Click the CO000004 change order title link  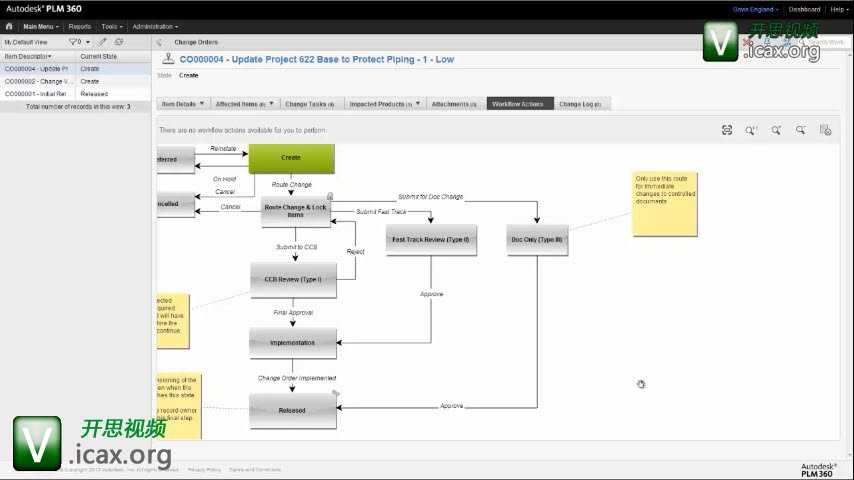[x=317, y=59]
